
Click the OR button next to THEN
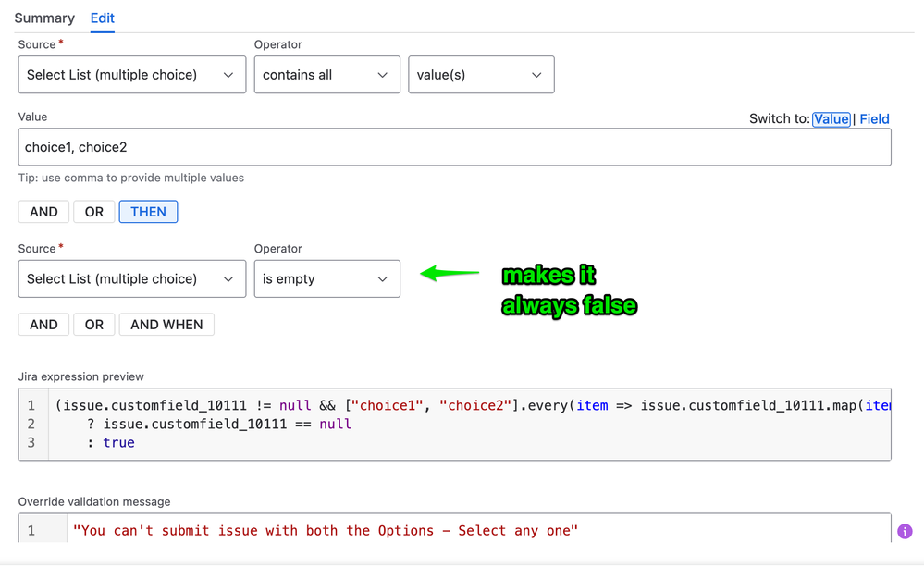coord(94,212)
